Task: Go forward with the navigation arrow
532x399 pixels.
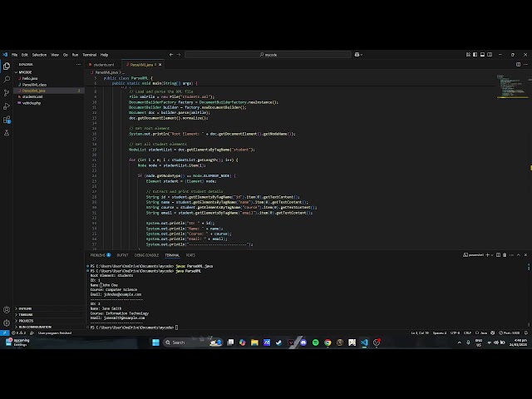Action: coord(179,55)
